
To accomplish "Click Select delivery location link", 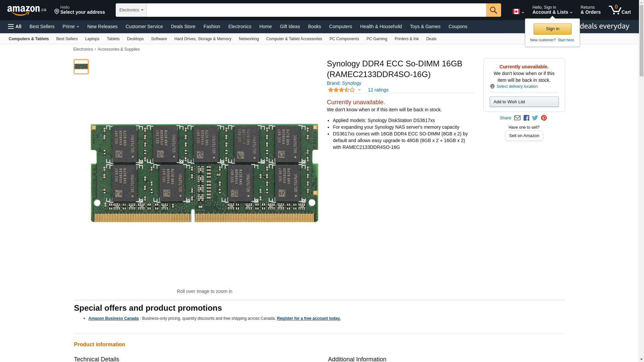I will (517, 86).
